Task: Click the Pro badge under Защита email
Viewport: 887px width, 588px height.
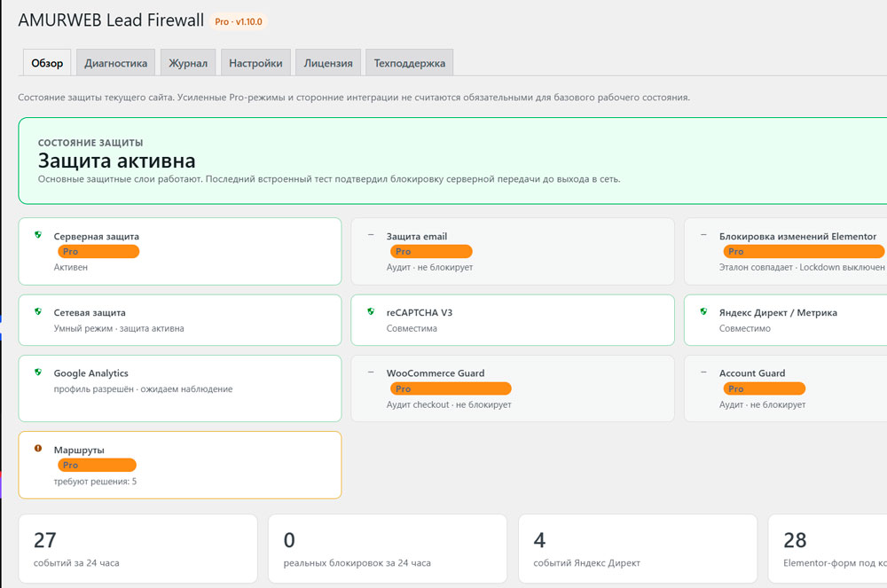Action: pyautogui.click(x=431, y=252)
